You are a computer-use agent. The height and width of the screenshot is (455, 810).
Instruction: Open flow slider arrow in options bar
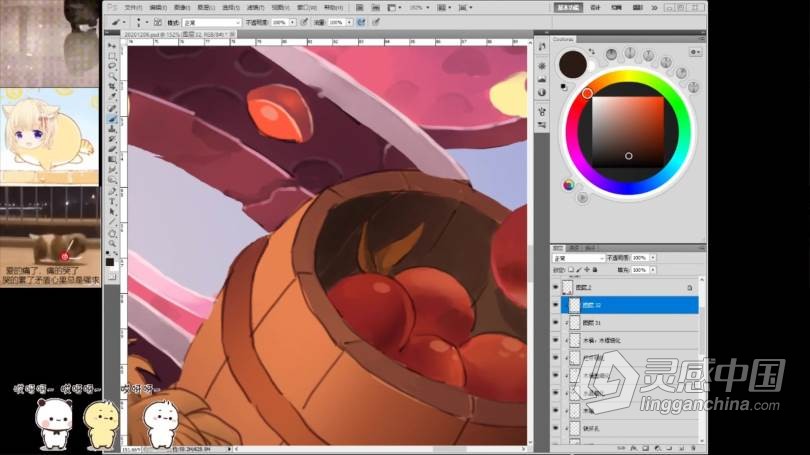click(349, 23)
